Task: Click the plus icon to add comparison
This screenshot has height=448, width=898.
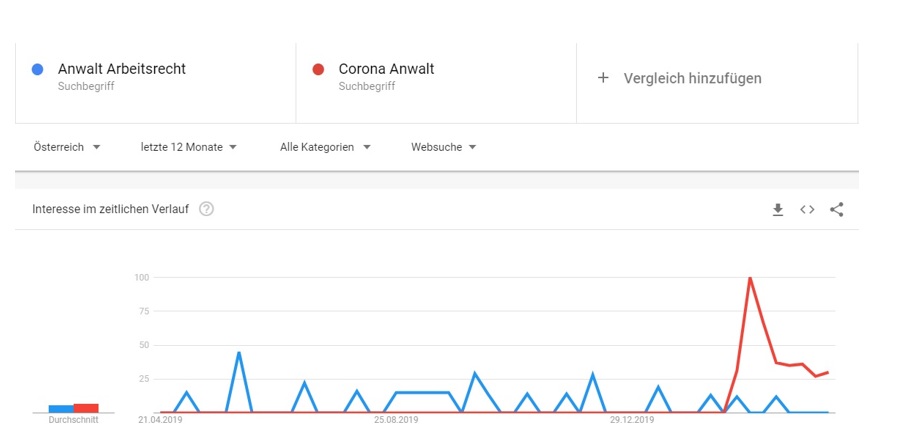Action: pyautogui.click(x=602, y=78)
